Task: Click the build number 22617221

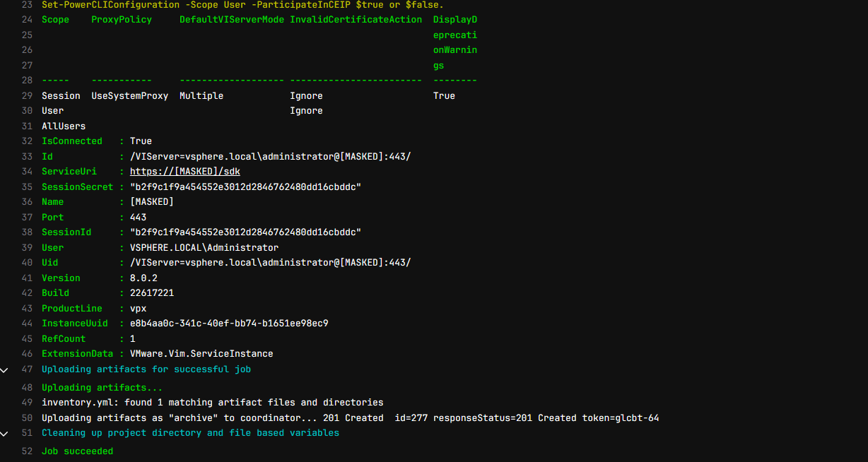Action: tap(151, 293)
